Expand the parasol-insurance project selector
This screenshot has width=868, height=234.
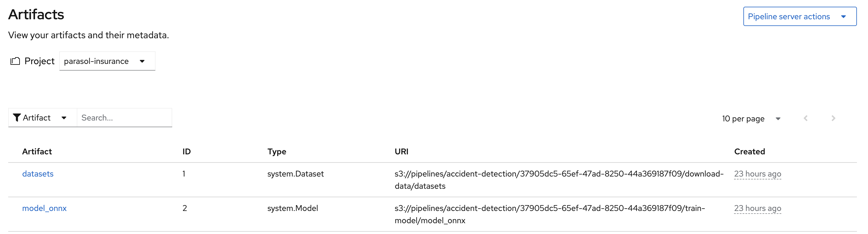coord(107,61)
